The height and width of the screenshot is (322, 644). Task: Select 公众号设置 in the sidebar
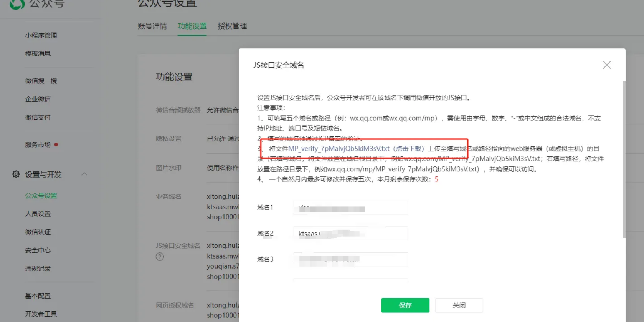[41, 196]
